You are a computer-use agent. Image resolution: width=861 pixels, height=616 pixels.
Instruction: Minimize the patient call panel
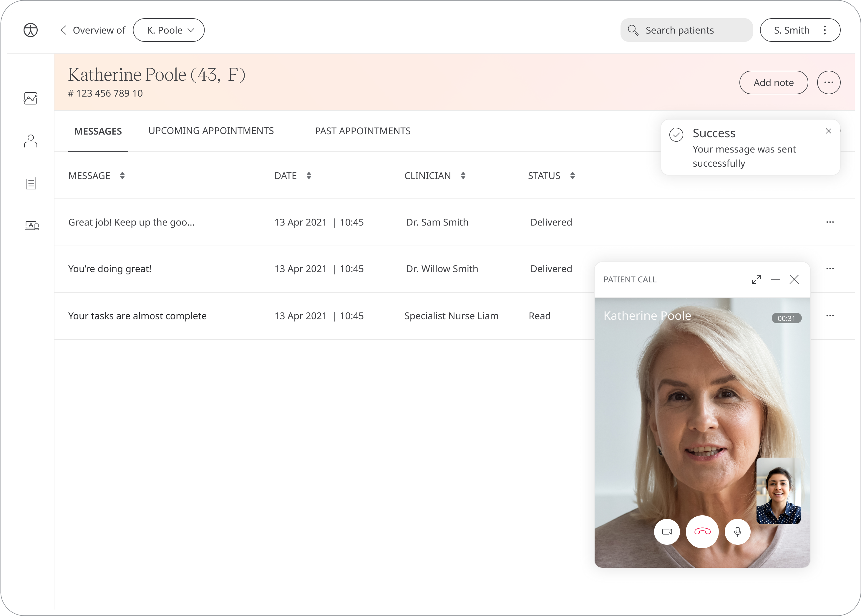point(775,279)
